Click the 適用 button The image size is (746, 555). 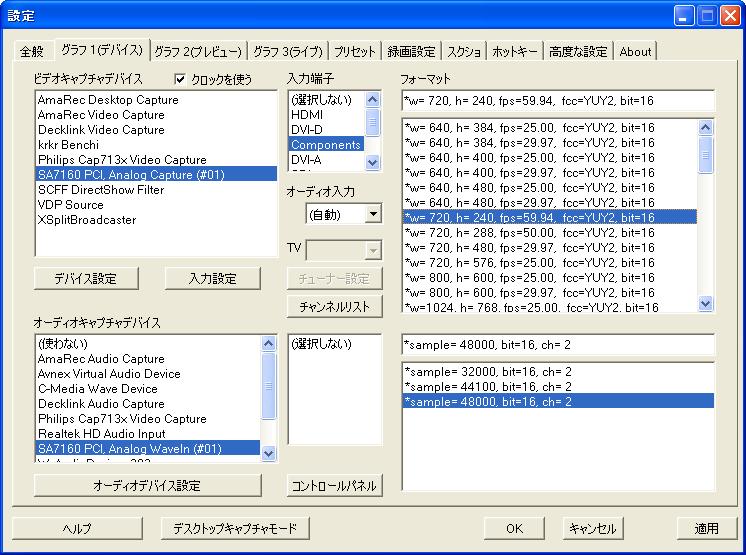click(706, 528)
